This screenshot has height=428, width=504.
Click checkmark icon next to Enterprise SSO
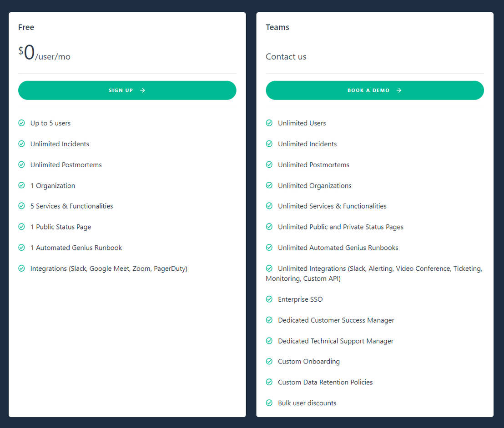[x=269, y=299]
